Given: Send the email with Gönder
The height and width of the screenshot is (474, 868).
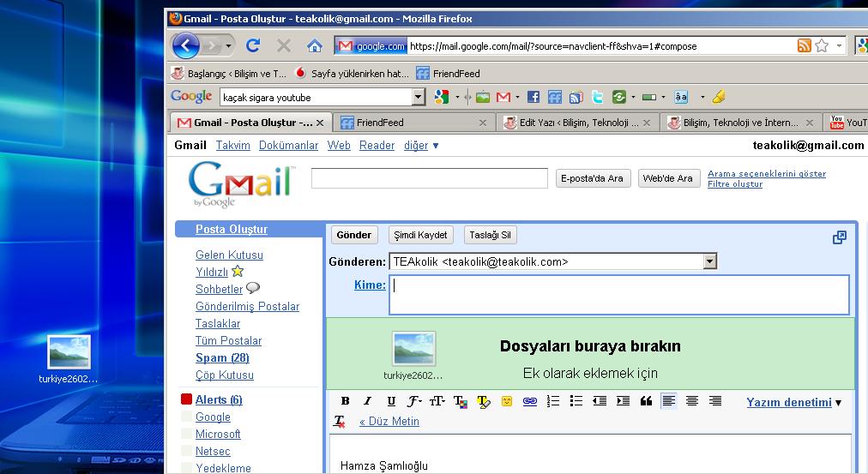Looking at the screenshot, I should point(353,235).
